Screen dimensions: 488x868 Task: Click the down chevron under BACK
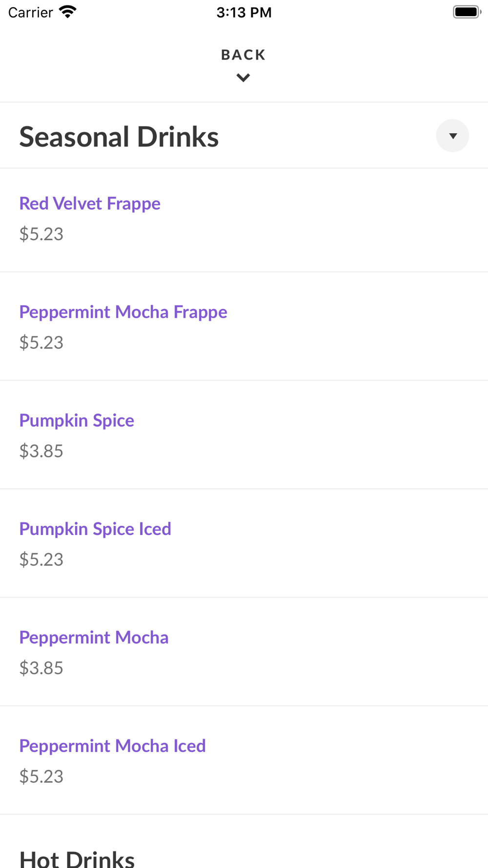point(243,78)
